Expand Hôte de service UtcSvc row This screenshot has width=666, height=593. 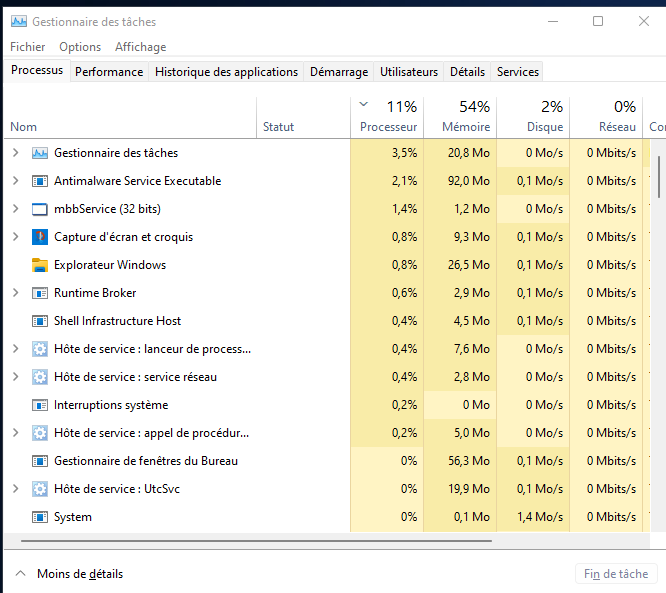click(16, 489)
